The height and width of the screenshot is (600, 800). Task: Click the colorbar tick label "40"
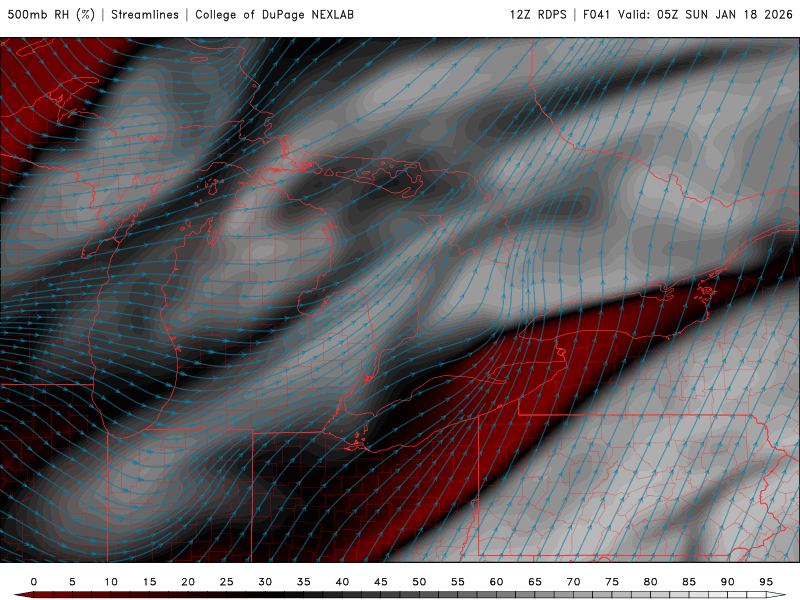coord(342,582)
